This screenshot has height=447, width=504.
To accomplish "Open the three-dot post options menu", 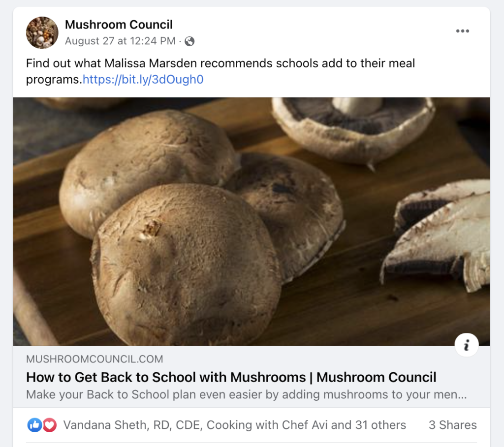I will click(462, 31).
